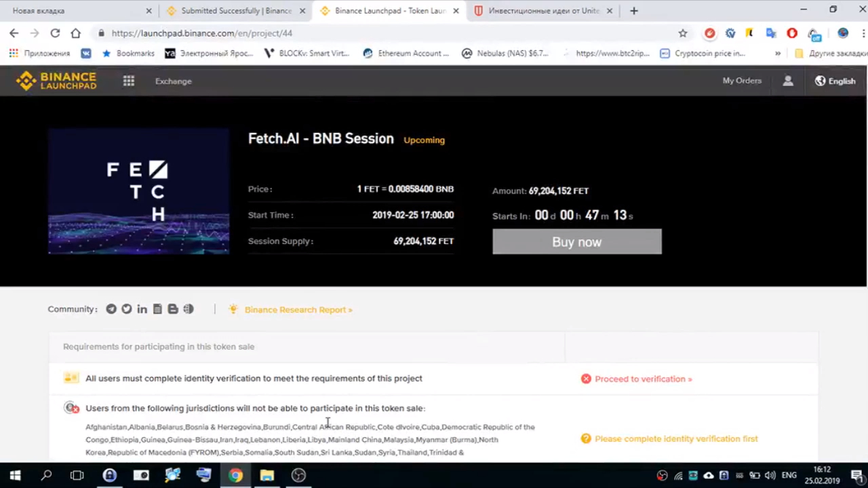This screenshot has width=868, height=488.
Task: Open the Другие закладки bookmarks folder
Action: (x=831, y=54)
